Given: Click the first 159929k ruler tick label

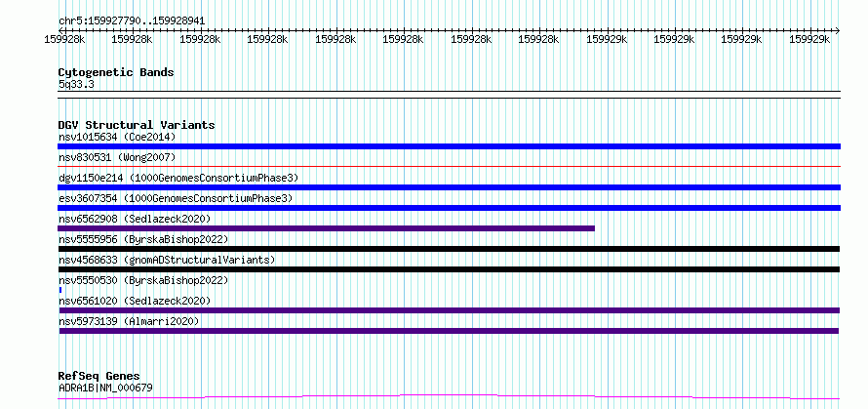Looking at the screenshot, I should coord(608,39).
